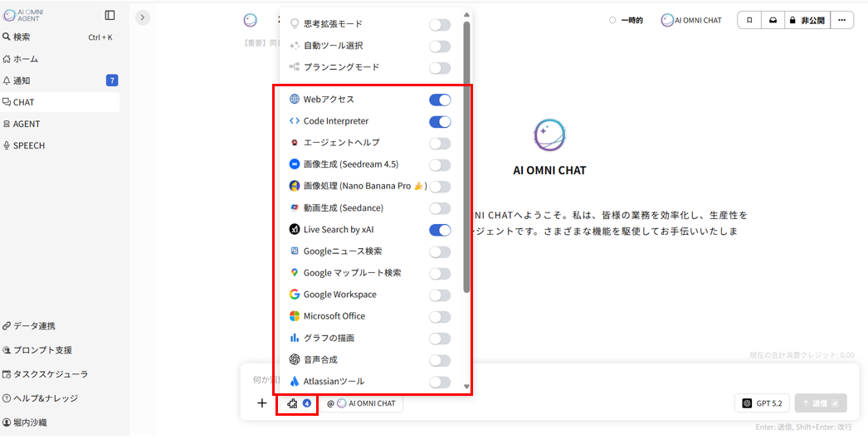Viewport: 868px width, 439px height.
Task: Click the 送信 send button
Action: click(821, 403)
